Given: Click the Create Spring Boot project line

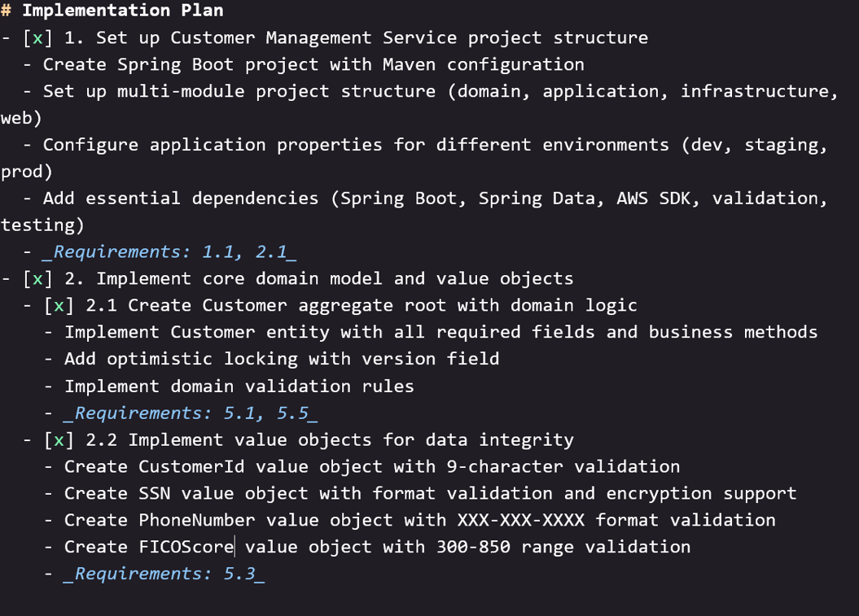Looking at the screenshot, I should pyautogui.click(x=313, y=64).
